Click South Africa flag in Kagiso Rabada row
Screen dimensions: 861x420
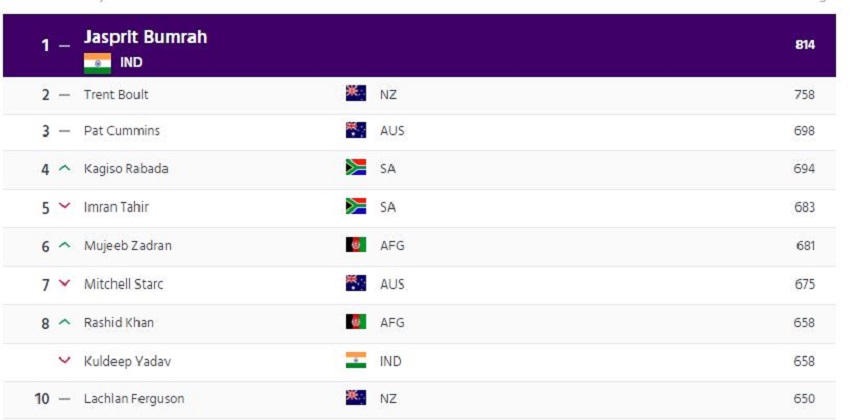pos(356,167)
